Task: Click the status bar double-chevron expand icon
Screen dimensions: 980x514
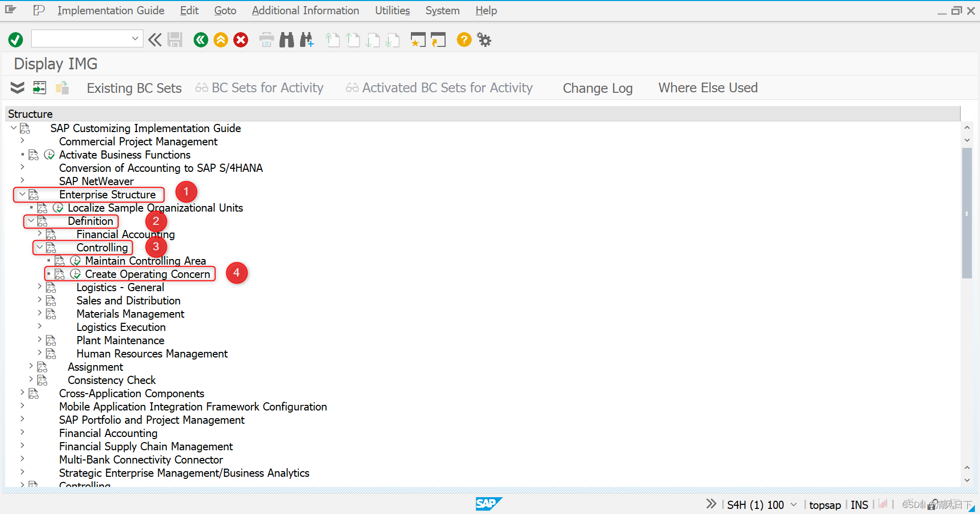Action: 711,504
